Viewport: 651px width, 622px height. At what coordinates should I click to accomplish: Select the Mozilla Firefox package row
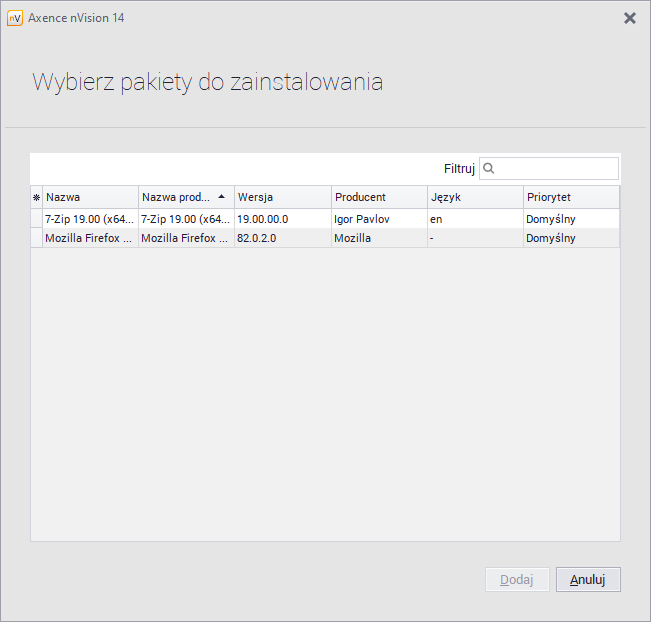pyautogui.click(x=89, y=239)
